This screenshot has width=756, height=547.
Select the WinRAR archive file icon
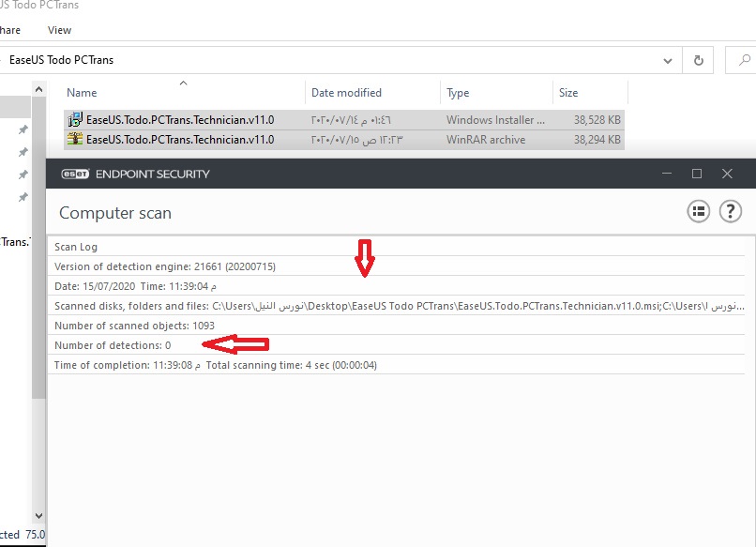coord(75,140)
